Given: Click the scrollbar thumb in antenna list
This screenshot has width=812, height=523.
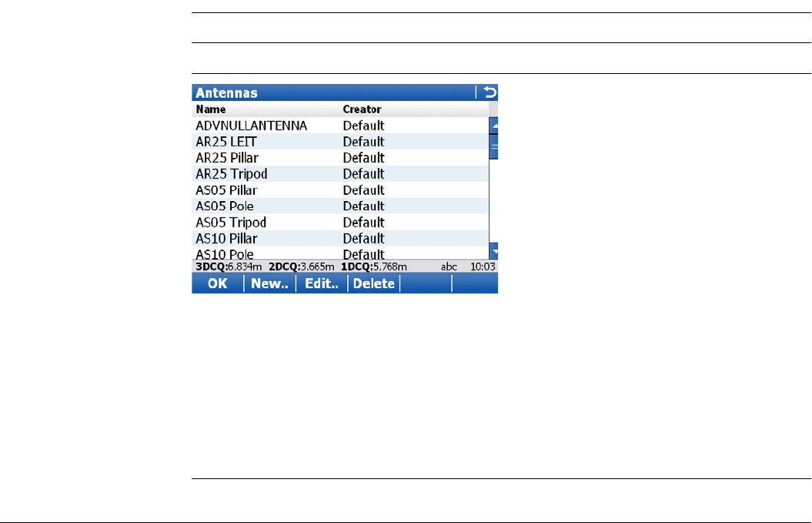Looking at the screenshot, I should (493, 146).
